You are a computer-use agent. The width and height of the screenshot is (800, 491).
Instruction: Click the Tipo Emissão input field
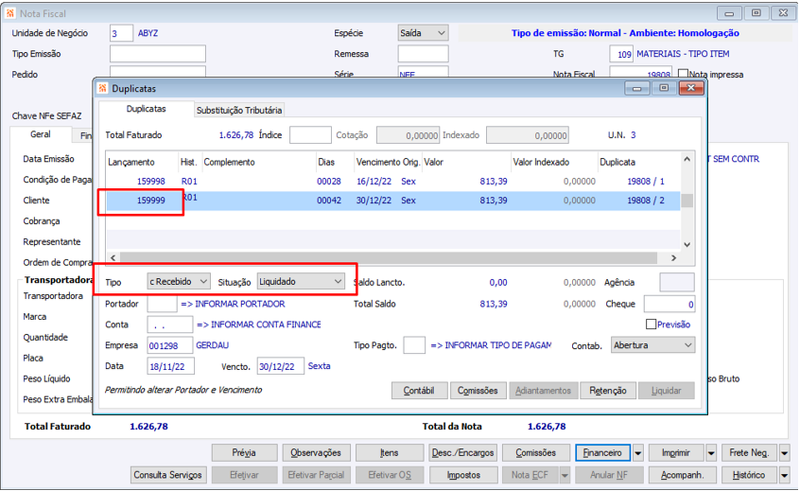click(x=158, y=54)
